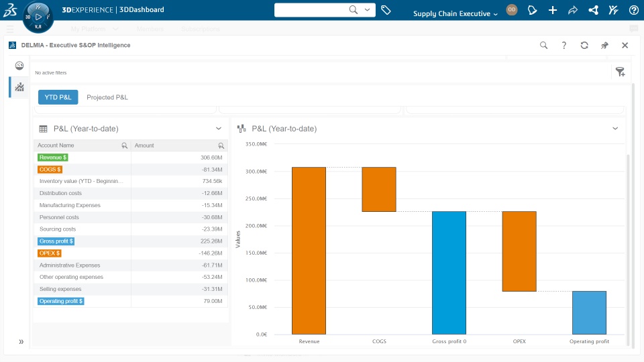
Task: Click the blue Gross profit bar
Action: 449,273
